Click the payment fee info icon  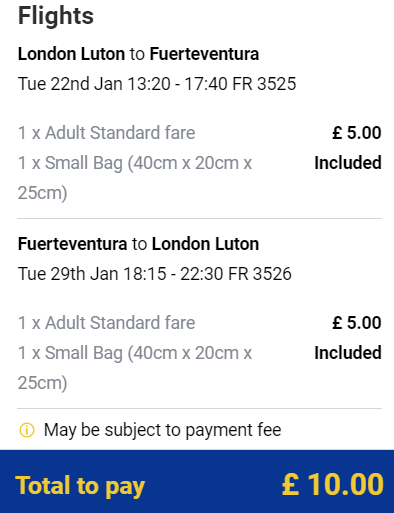[x=27, y=430]
